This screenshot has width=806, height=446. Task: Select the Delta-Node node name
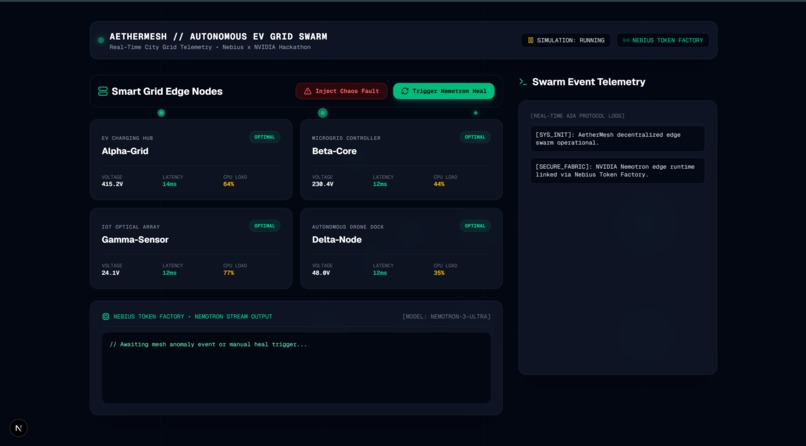tap(337, 239)
